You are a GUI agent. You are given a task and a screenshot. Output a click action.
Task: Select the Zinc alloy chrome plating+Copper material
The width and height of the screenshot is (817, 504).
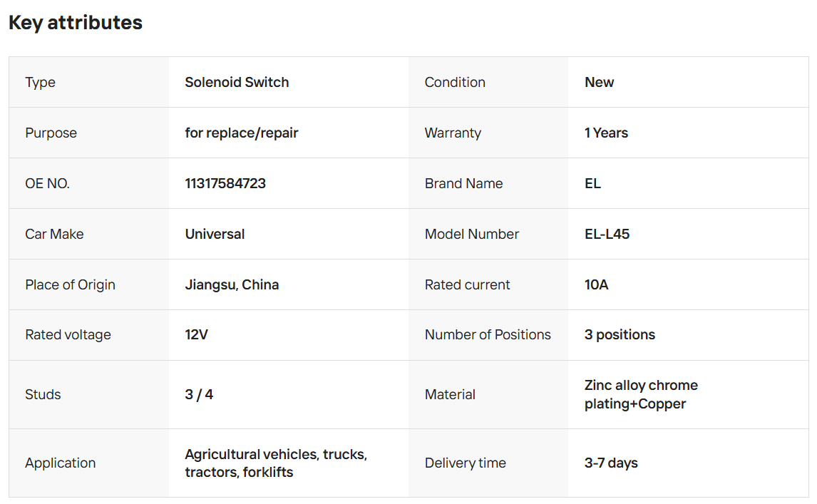[x=641, y=394]
